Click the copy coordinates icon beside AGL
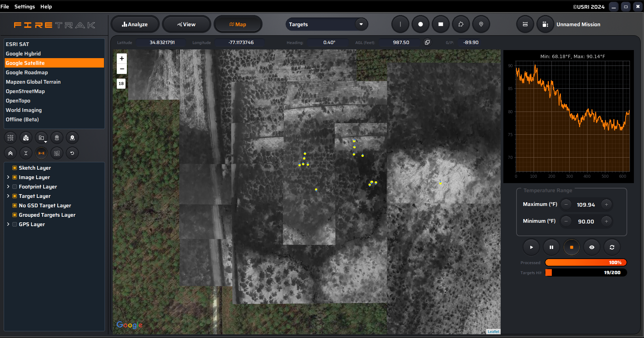Screen dimensions: 644x338 pos(427,42)
